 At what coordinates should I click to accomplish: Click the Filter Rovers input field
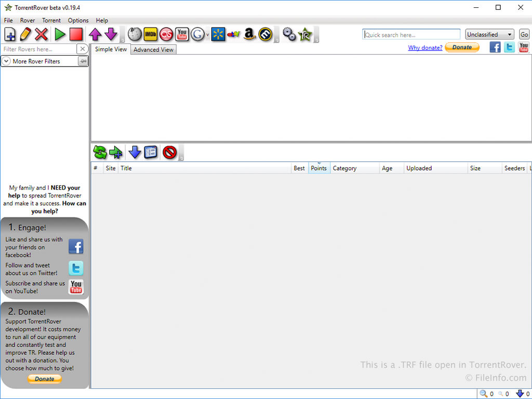click(x=38, y=49)
